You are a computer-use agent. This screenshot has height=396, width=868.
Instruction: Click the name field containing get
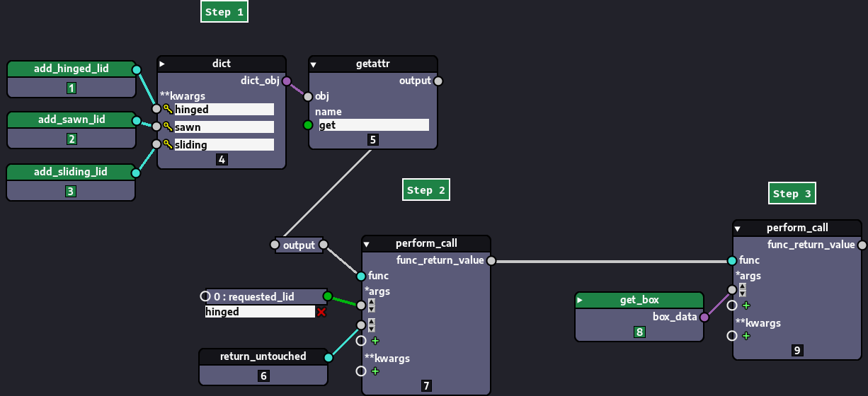pyautogui.click(x=373, y=125)
